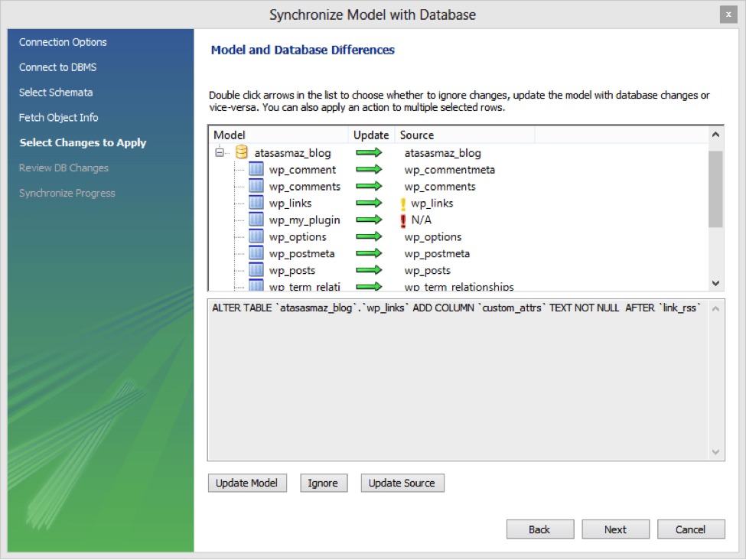Viewport: 746px width, 560px height.
Task: Click the wp_commentmeta source entry
Action: 450,170
